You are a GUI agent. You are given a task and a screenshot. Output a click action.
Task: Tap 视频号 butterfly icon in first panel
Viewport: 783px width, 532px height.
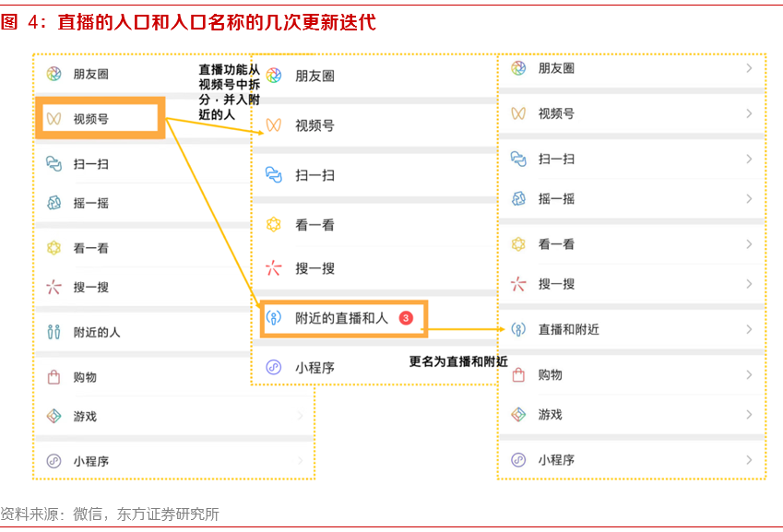click(x=53, y=119)
